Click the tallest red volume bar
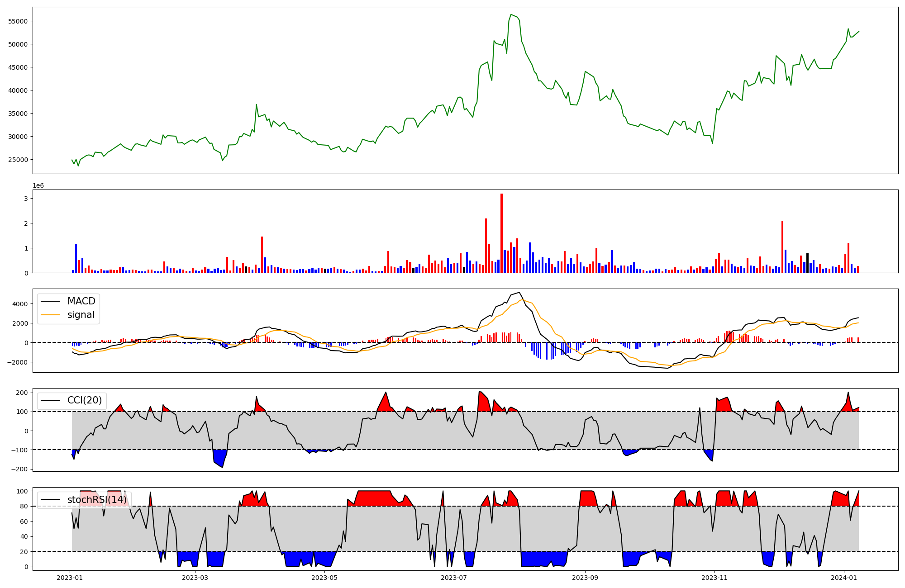 (x=501, y=233)
